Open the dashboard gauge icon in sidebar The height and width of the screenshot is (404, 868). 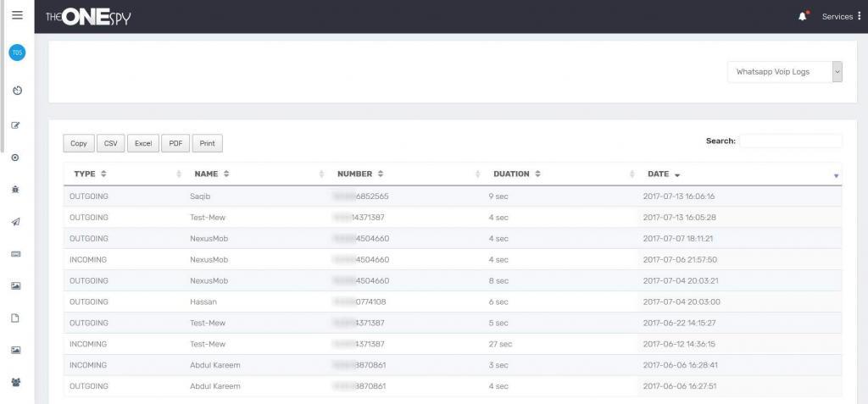coord(16,90)
